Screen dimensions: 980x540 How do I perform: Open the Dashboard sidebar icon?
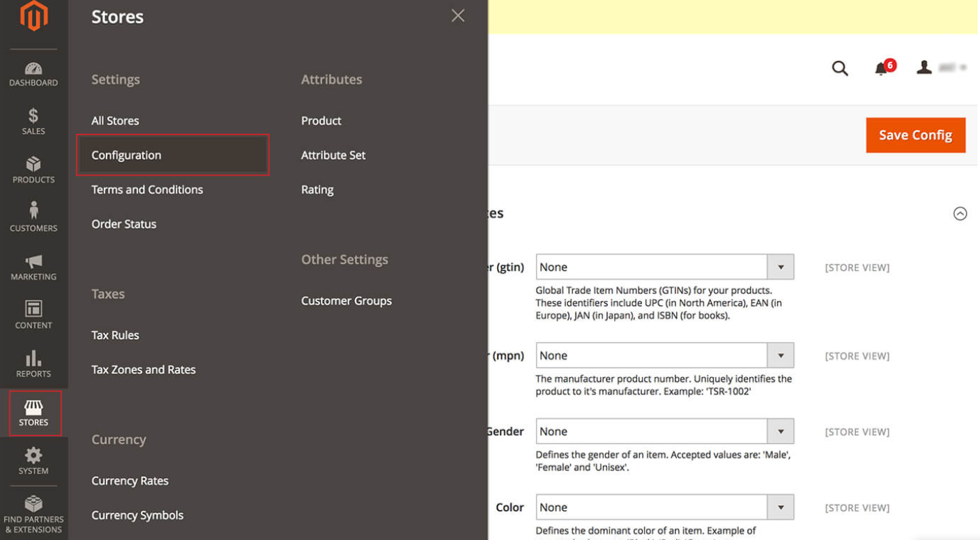(x=33, y=74)
